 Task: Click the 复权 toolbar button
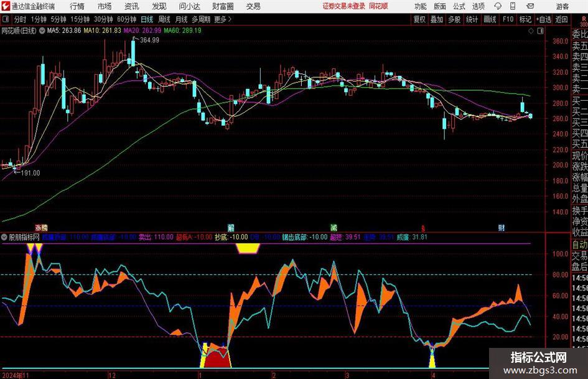[419, 19]
